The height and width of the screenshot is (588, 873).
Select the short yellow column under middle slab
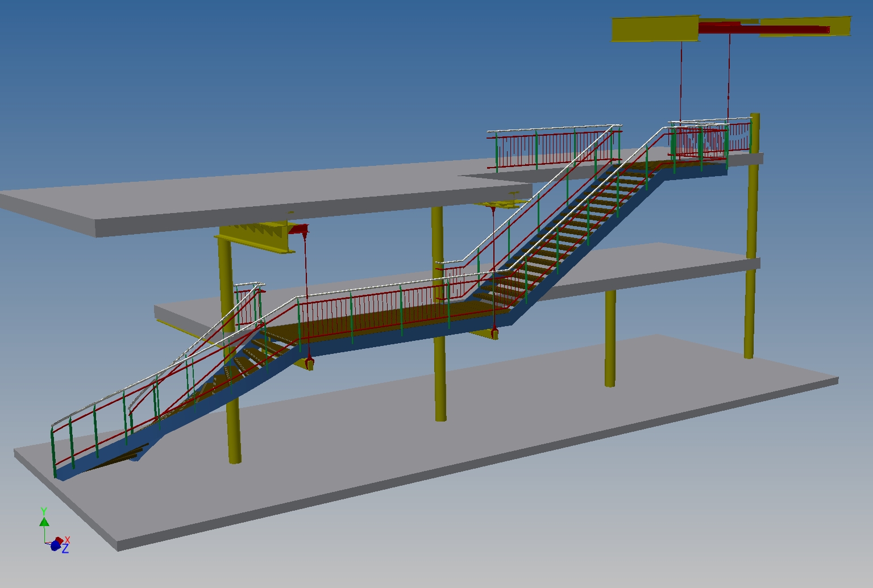pyautogui.click(x=610, y=339)
